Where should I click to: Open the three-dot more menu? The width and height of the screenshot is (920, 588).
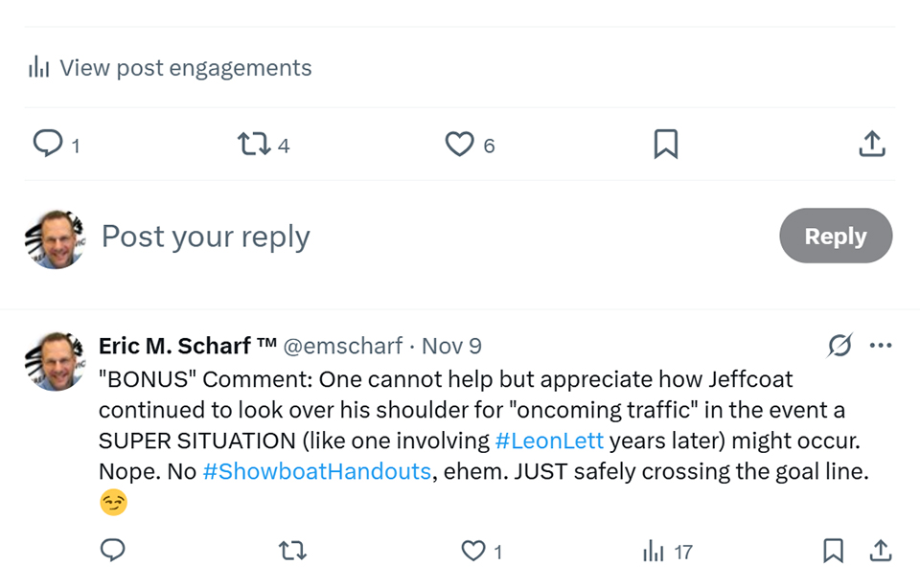[x=881, y=346]
